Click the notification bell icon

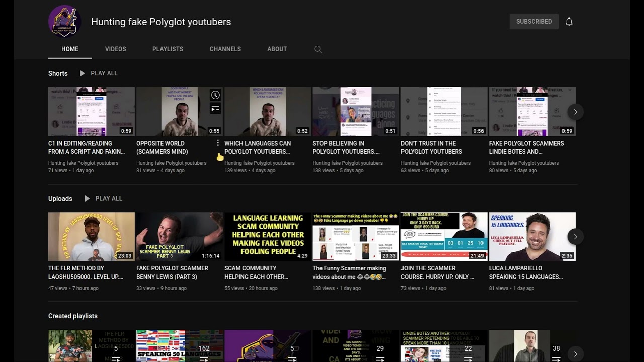point(569,22)
